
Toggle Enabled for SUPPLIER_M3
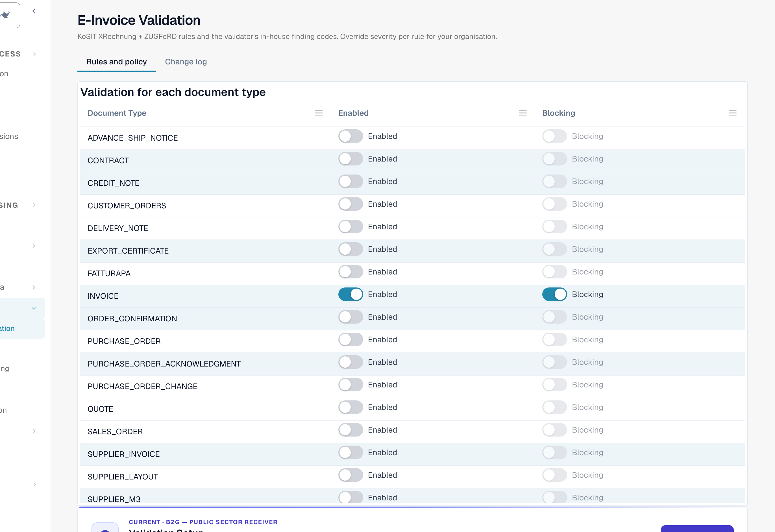click(x=351, y=497)
